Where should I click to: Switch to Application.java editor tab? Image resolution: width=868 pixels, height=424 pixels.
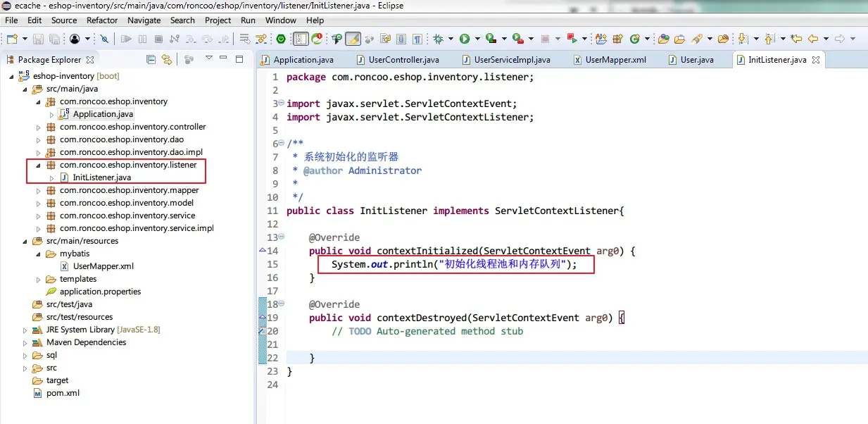pos(298,60)
